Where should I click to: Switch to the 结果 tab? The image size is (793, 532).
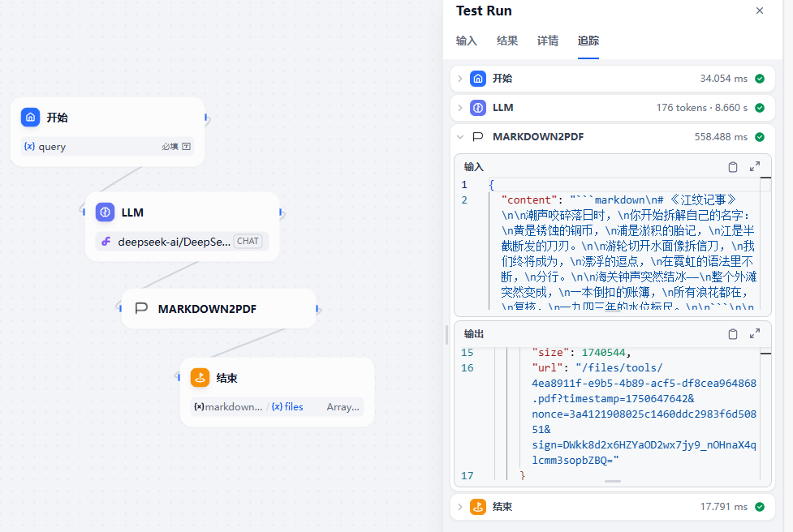[507, 41]
